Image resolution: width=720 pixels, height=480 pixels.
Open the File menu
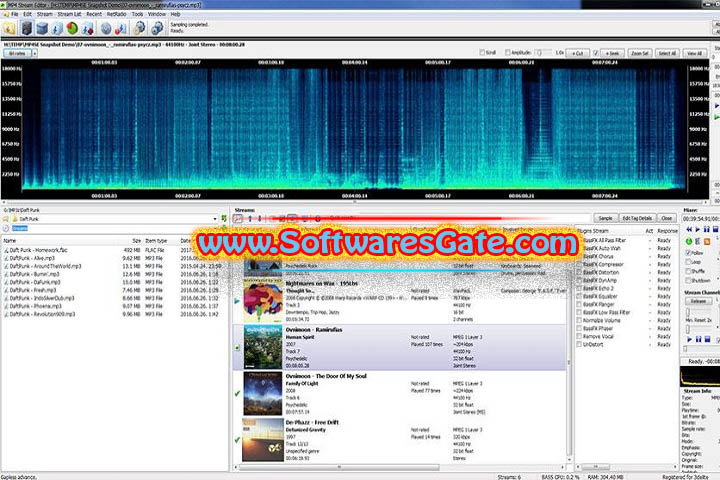coord(15,14)
